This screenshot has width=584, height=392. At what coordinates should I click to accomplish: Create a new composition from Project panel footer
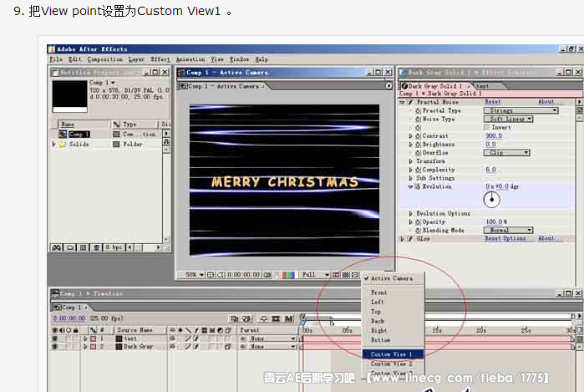point(83,247)
